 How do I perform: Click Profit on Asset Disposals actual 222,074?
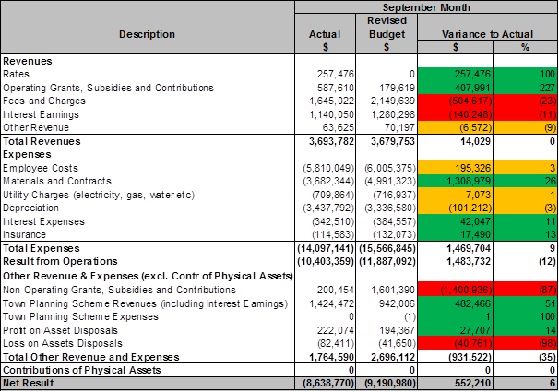tap(324, 329)
